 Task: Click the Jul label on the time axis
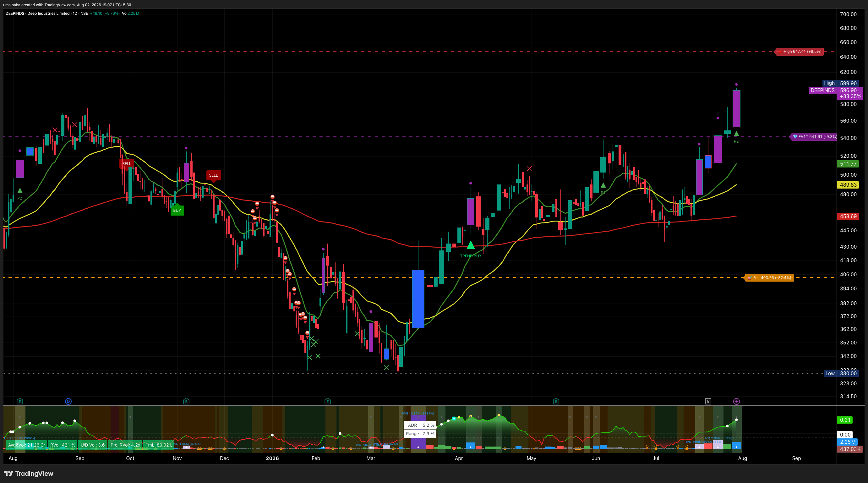[x=656, y=458]
